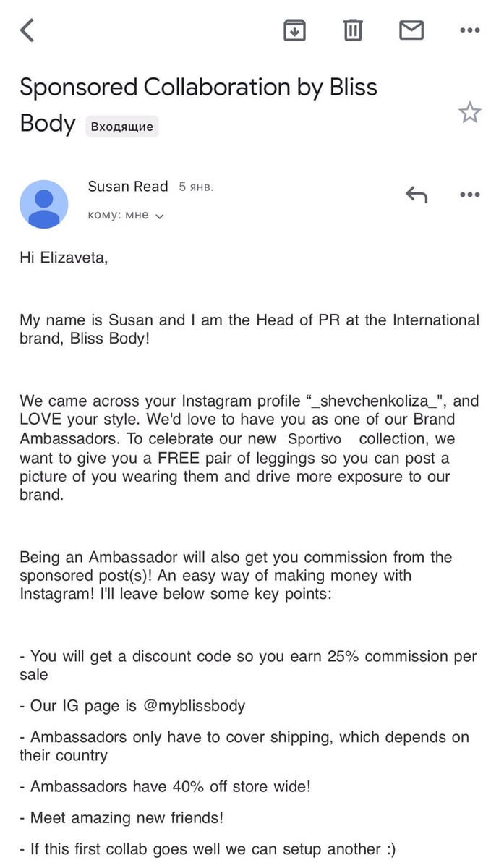Open the message three-dot options menu

[470, 195]
